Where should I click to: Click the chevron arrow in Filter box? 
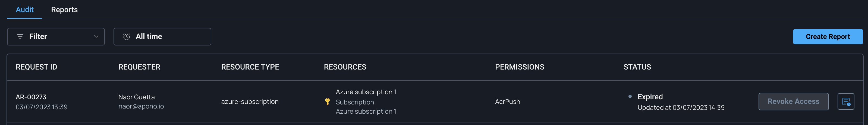tap(96, 37)
